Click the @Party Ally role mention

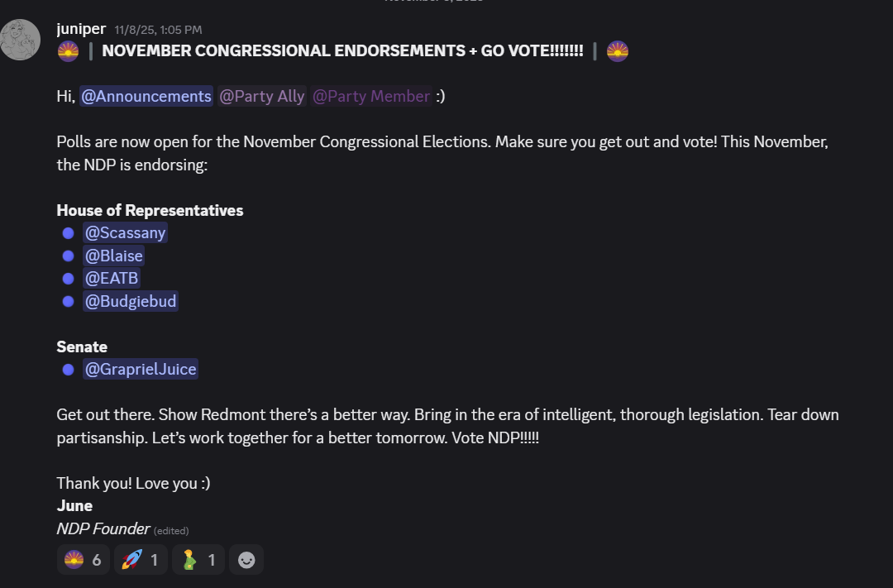[262, 96]
